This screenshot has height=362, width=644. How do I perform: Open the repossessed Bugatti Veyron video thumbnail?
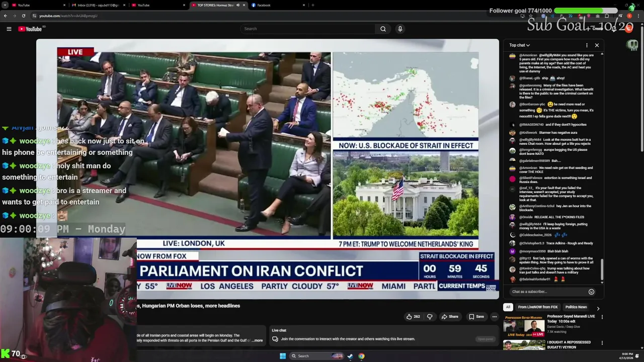point(524,345)
